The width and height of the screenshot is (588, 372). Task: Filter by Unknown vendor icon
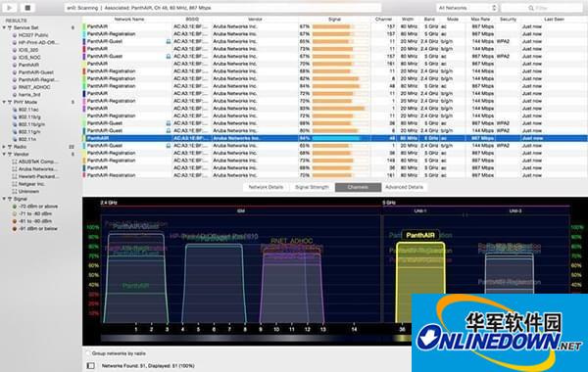(x=15, y=192)
